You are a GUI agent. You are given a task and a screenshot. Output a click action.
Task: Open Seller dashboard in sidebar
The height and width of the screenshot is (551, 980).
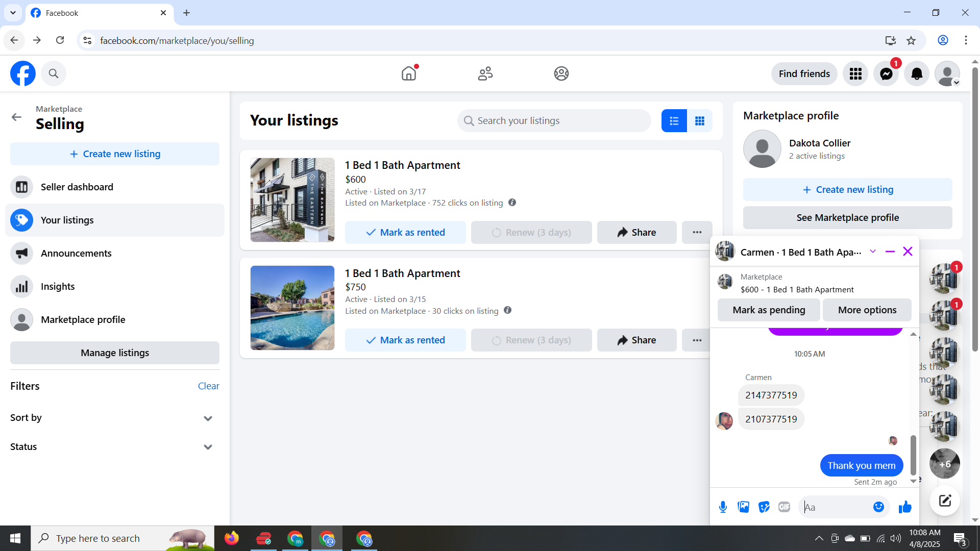click(77, 187)
